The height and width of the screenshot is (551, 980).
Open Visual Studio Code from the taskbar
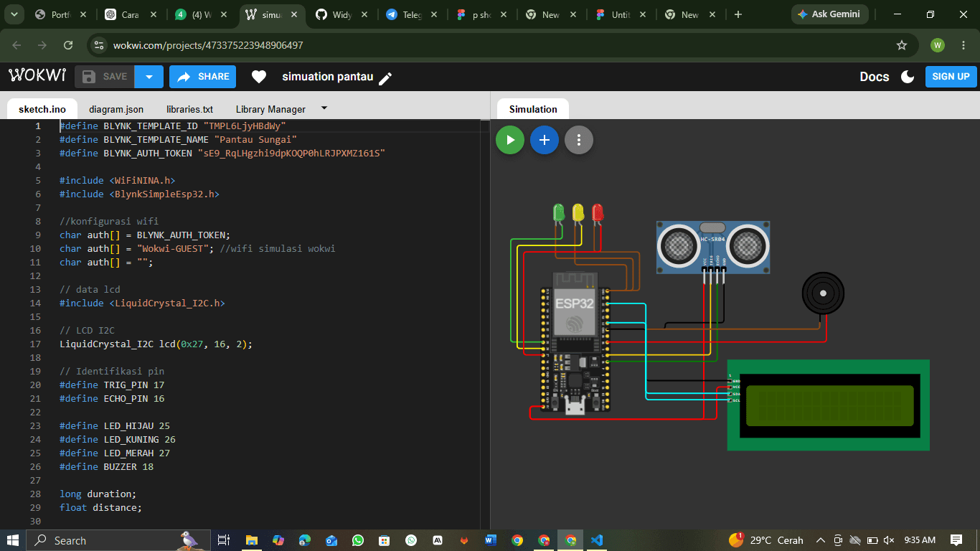(x=597, y=540)
